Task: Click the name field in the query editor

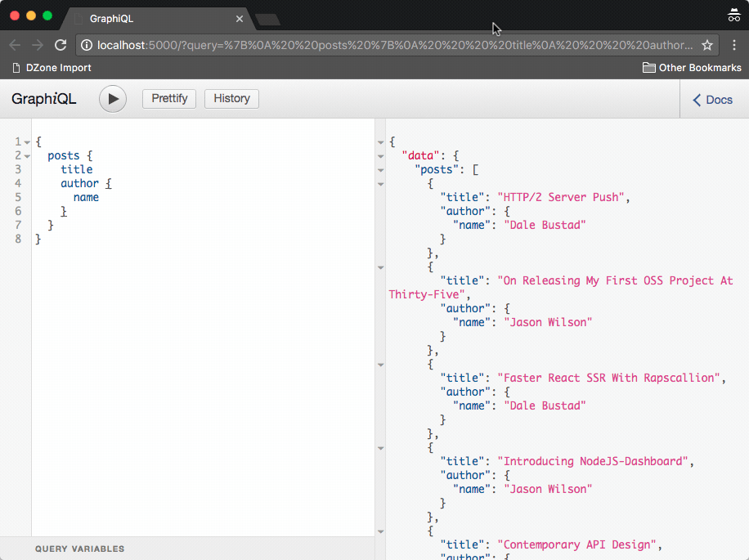Action: coord(86,197)
